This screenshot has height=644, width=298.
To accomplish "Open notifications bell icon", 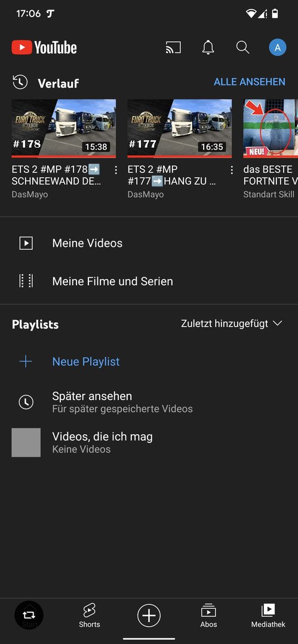I will [x=208, y=48].
